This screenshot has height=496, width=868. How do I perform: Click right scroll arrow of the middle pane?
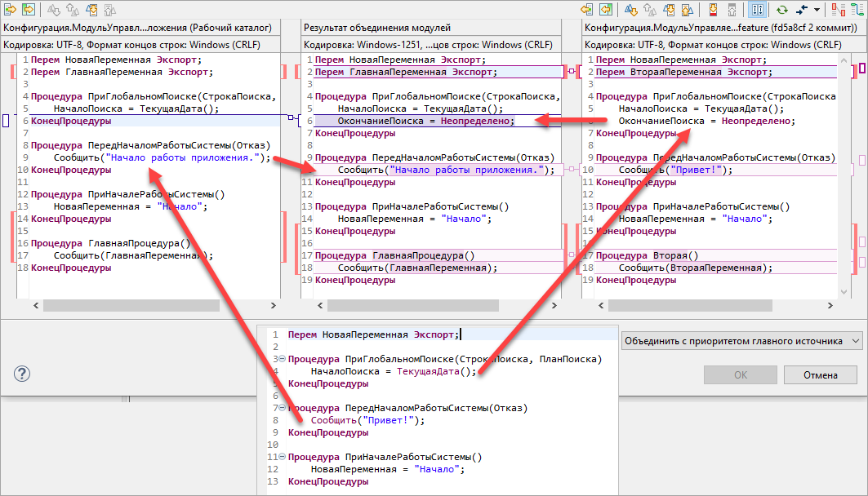[x=555, y=305]
